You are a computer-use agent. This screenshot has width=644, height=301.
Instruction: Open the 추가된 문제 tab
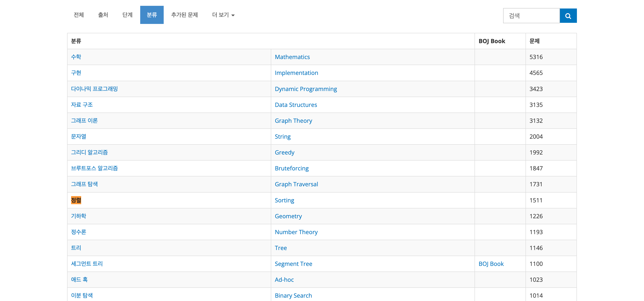tap(184, 15)
